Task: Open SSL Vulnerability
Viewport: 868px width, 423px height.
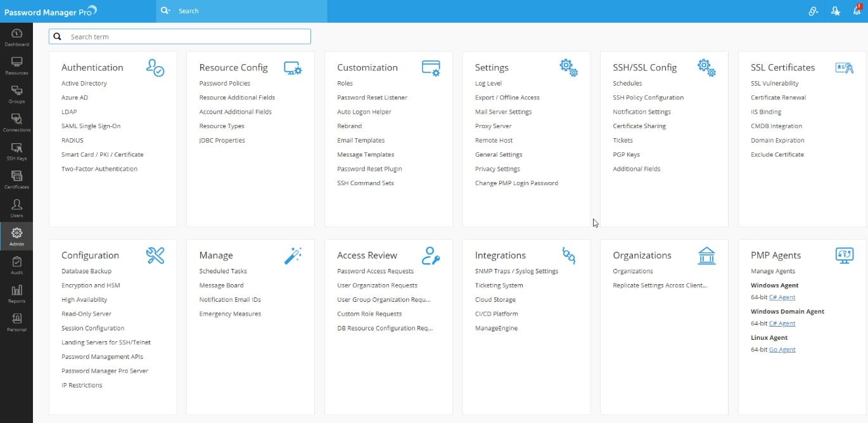Action: 775,84
